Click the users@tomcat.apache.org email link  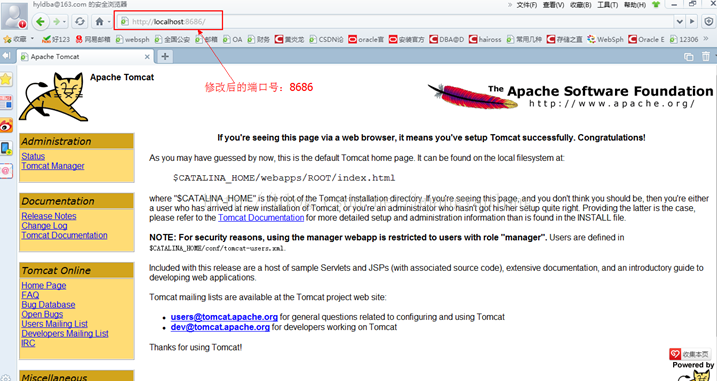[x=224, y=317]
